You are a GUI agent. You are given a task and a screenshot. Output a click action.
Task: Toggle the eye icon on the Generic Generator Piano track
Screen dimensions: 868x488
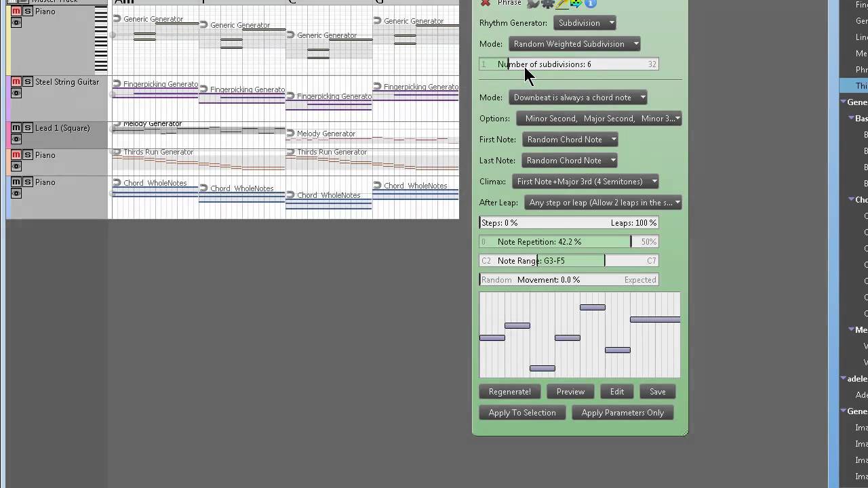(x=16, y=22)
